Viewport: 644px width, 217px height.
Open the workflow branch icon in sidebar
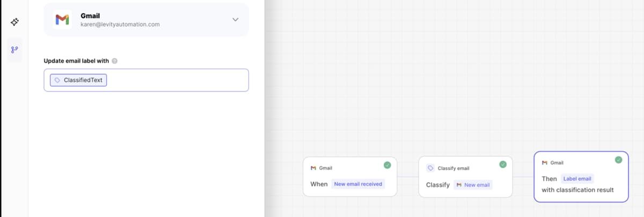point(14,49)
